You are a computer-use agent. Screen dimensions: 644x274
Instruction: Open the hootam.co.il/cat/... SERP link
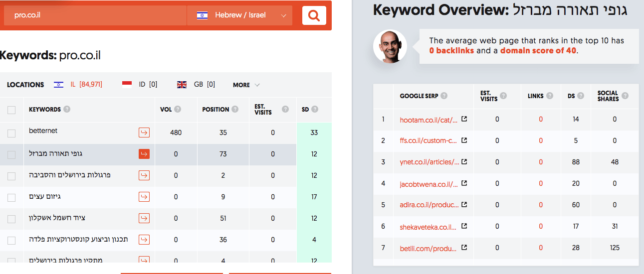pos(429,120)
